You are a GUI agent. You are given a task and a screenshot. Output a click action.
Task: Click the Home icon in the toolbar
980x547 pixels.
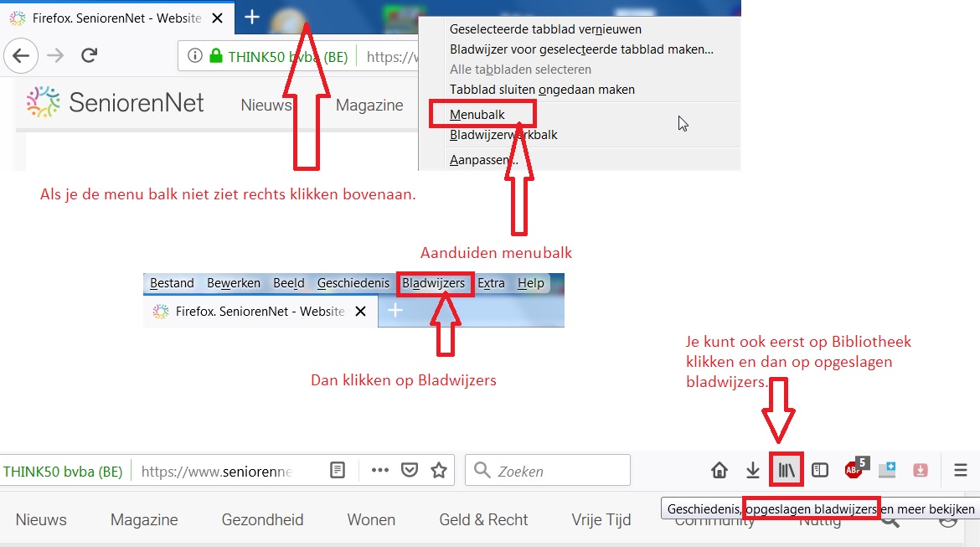pos(720,470)
